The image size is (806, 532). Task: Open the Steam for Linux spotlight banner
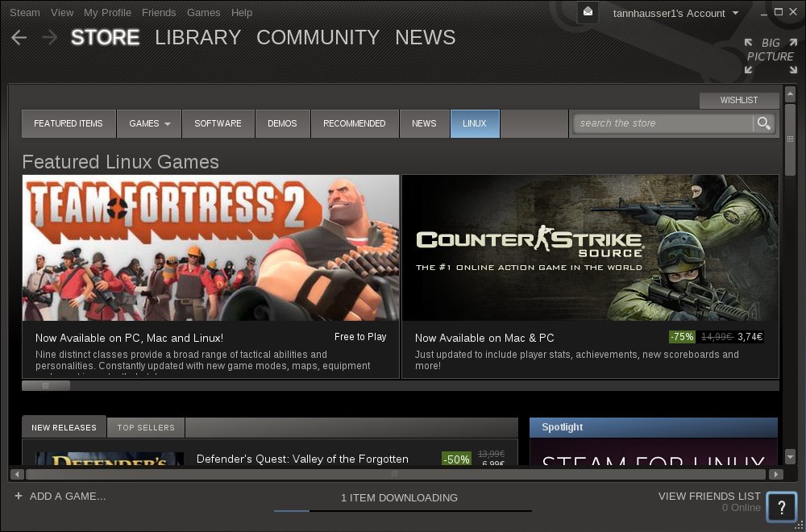click(x=654, y=452)
